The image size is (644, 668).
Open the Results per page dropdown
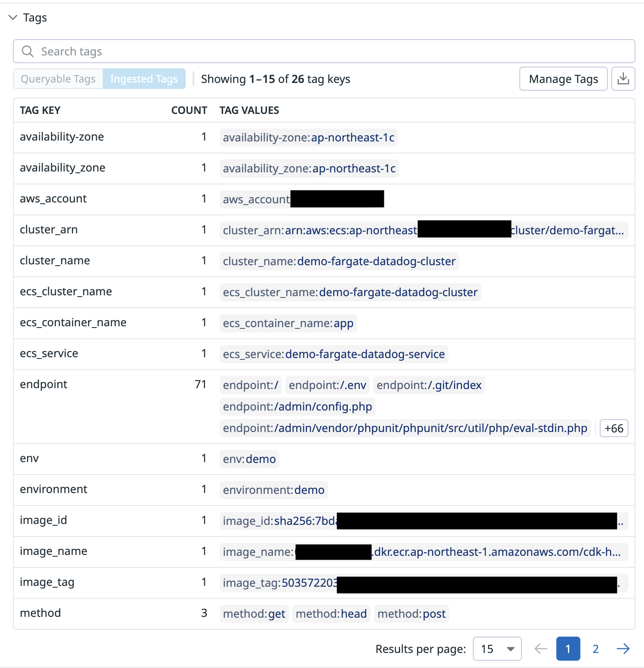(497, 649)
